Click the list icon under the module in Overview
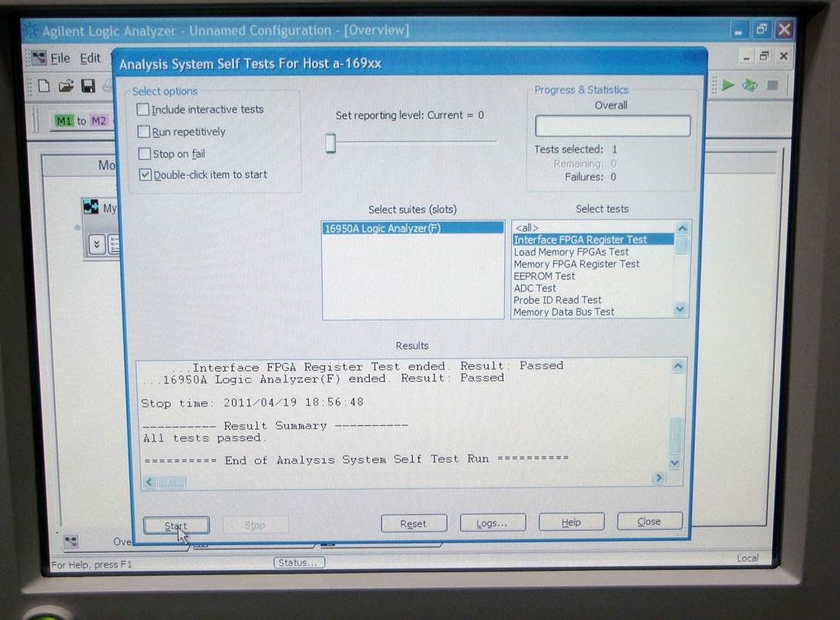The height and width of the screenshot is (620, 840). point(113,244)
